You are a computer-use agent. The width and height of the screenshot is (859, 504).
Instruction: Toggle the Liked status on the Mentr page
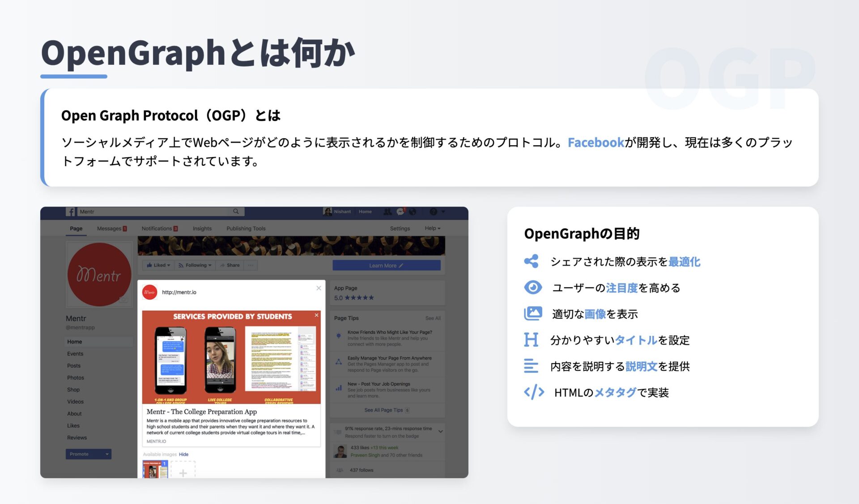157,265
